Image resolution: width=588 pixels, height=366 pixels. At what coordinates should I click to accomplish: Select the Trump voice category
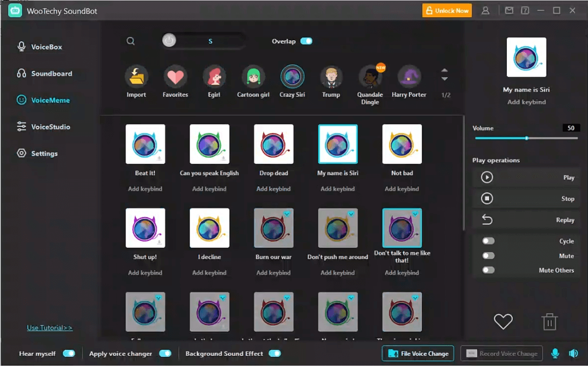click(331, 77)
